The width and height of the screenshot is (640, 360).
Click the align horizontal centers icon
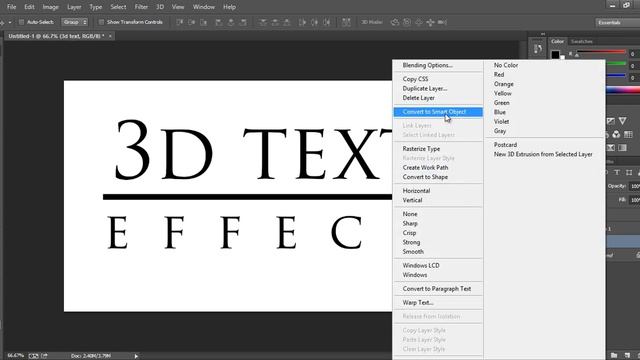click(231, 22)
